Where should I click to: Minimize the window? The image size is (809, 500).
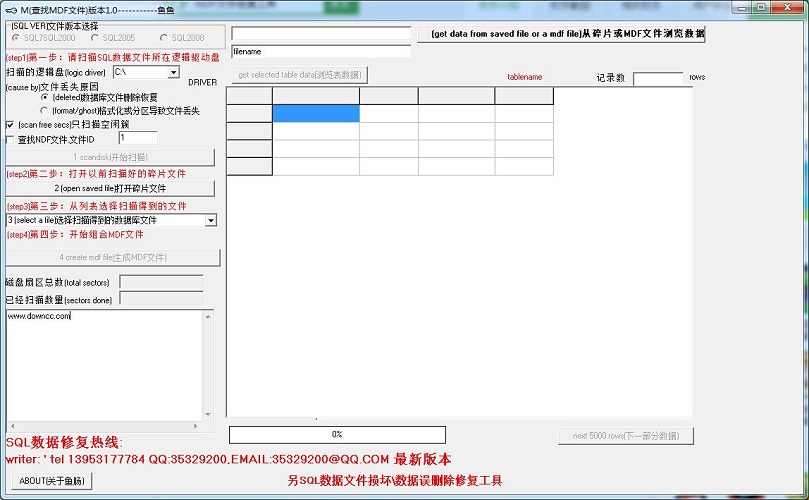(742, 8)
